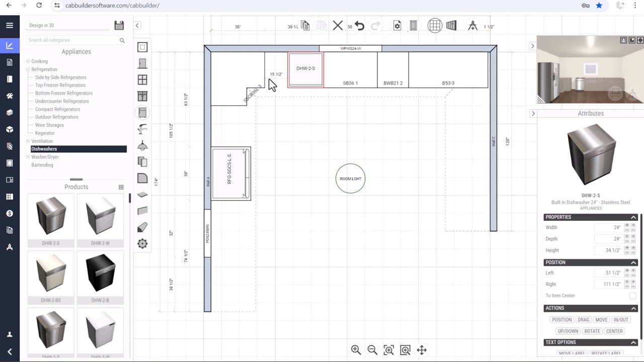Click the POSITION action button
This screenshot has height=362, width=644.
(562, 320)
